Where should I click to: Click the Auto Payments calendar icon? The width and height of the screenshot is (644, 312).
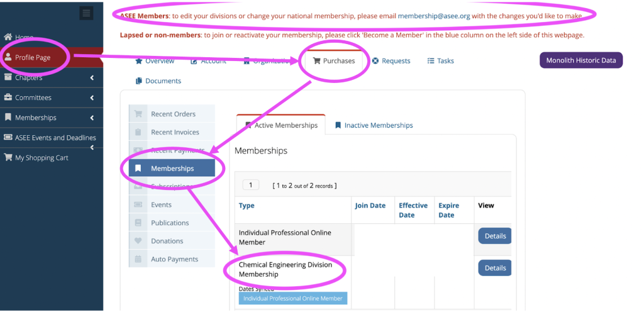click(x=138, y=259)
